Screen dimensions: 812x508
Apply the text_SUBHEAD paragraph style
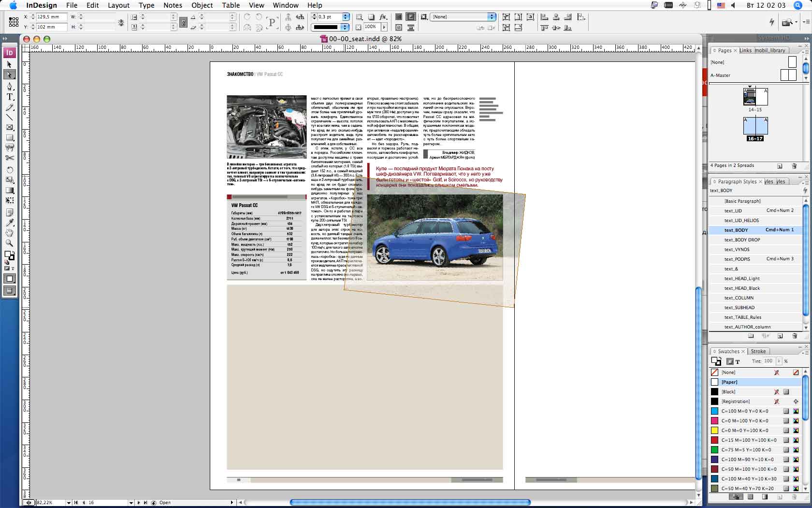755,307
